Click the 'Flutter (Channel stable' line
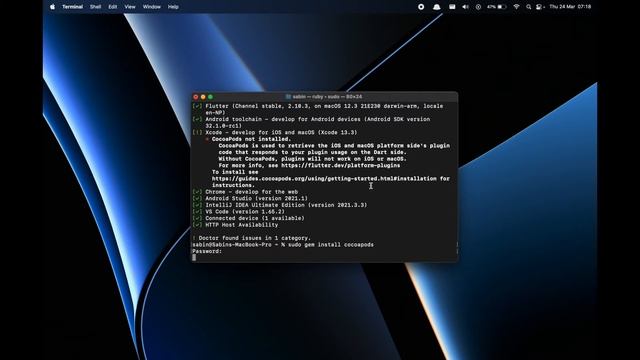 pos(318,109)
